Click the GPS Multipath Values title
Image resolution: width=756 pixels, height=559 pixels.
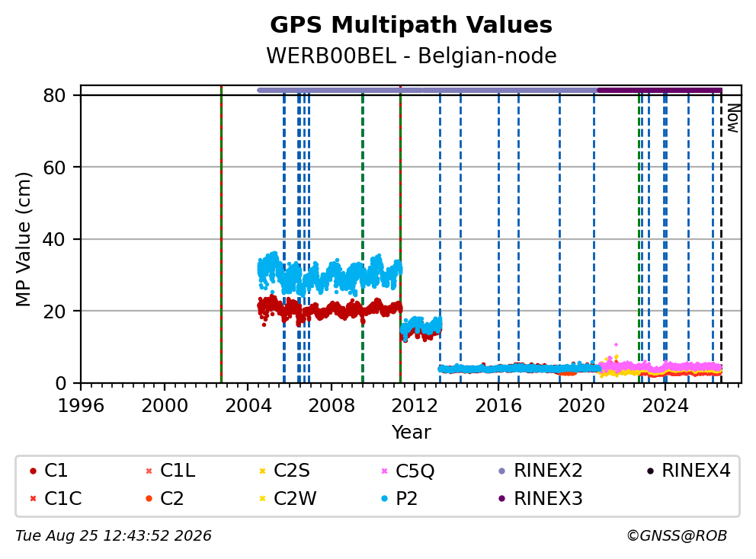(412, 24)
